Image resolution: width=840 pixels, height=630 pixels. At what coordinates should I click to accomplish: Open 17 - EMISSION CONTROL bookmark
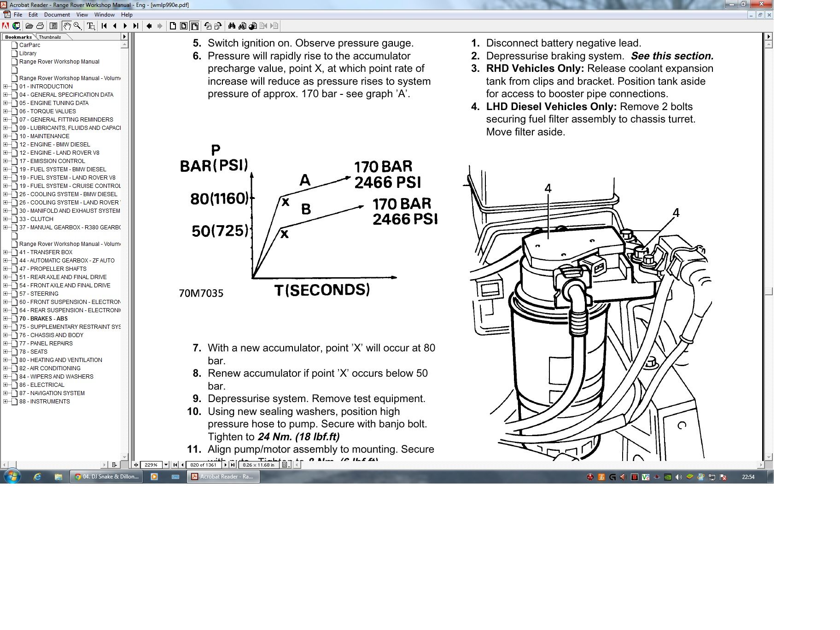(x=52, y=161)
